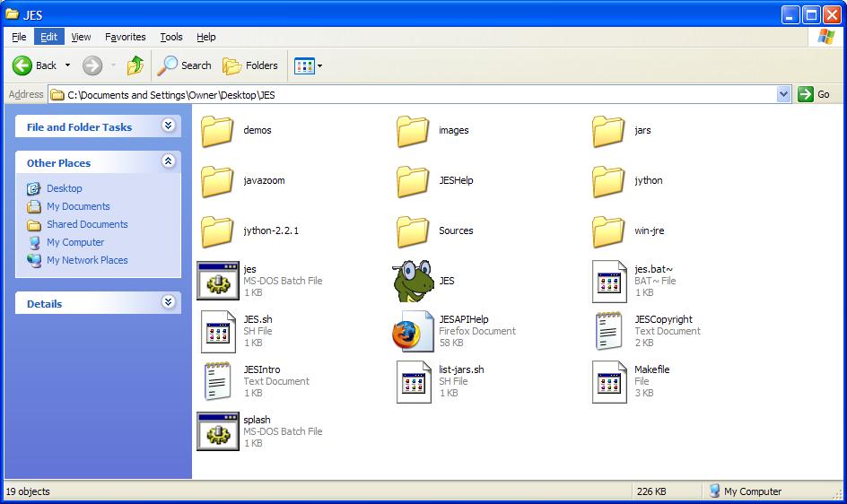Select the JESAPIHelp Firefox document icon
The height and width of the screenshot is (504, 847).
coord(413,332)
